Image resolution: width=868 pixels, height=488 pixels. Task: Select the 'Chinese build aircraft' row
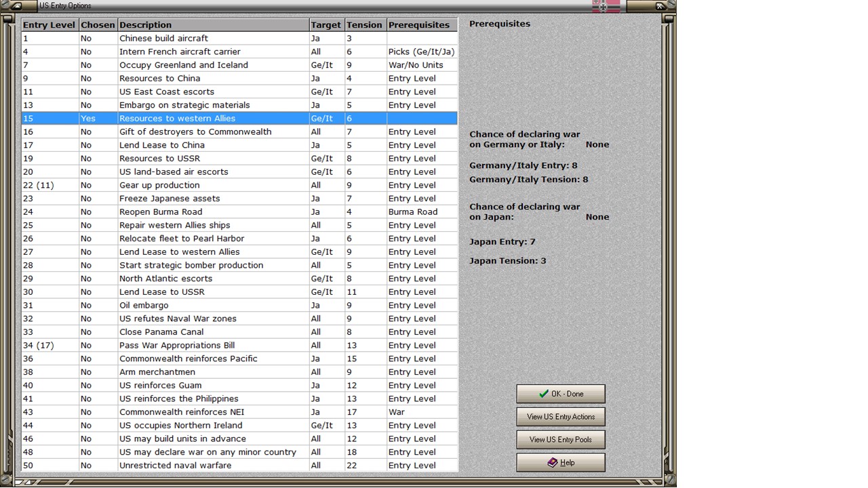(239, 39)
